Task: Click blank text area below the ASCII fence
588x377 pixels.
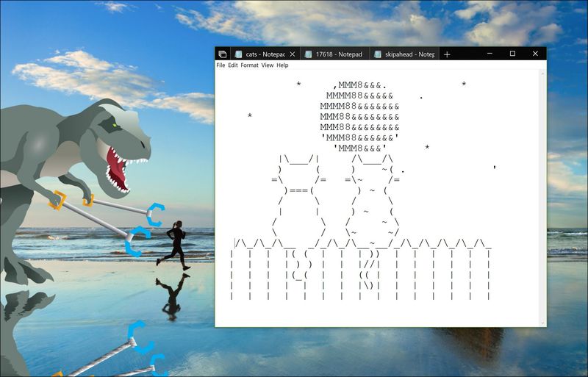Action: tap(367, 313)
